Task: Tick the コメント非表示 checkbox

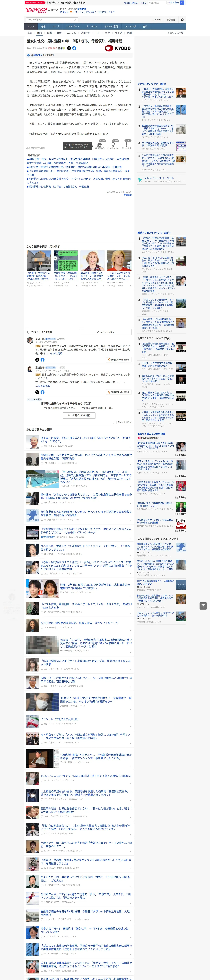Action: (x=115, y=422)
